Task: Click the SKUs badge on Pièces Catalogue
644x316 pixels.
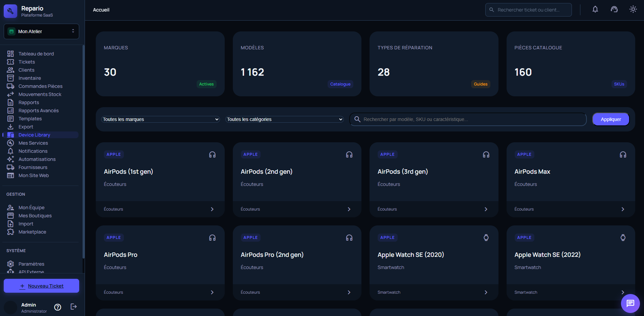Action: coord(619,84)
